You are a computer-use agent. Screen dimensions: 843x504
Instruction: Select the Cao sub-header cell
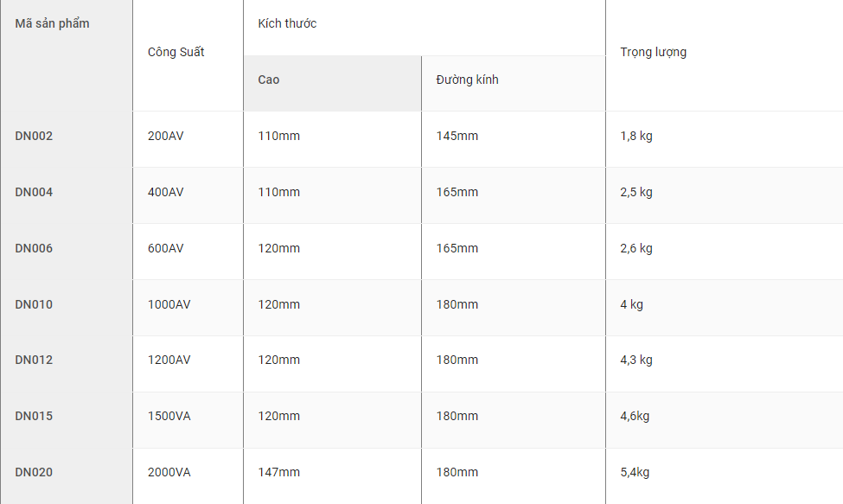point(332,83)
